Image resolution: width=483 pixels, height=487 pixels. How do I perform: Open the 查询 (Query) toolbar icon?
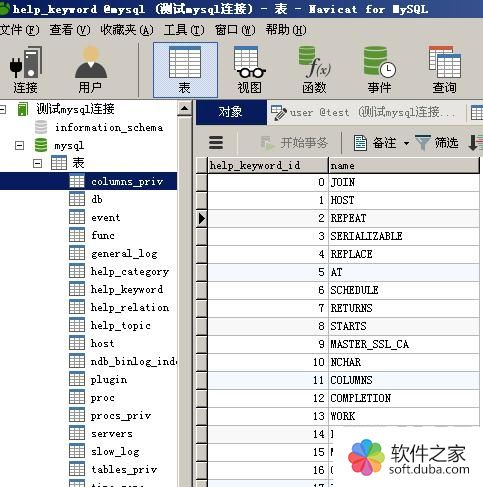pos(445,70)
